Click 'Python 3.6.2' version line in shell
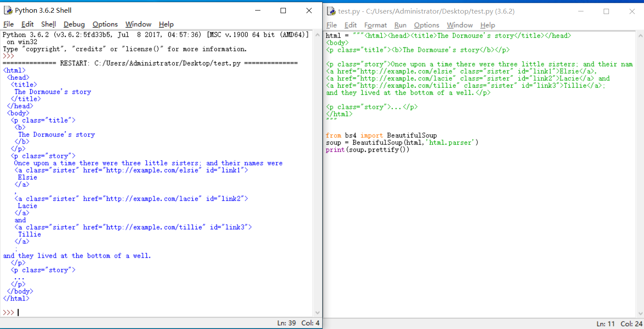 156,35
